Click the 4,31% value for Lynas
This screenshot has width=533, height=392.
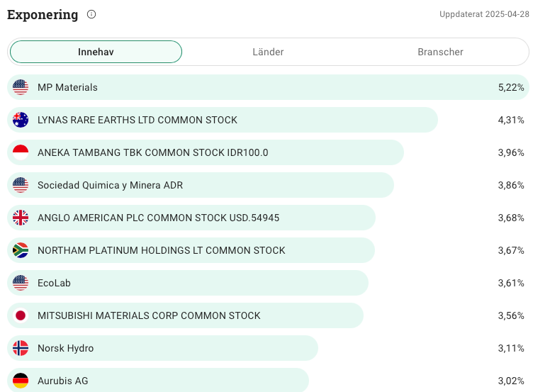point(511,120)
